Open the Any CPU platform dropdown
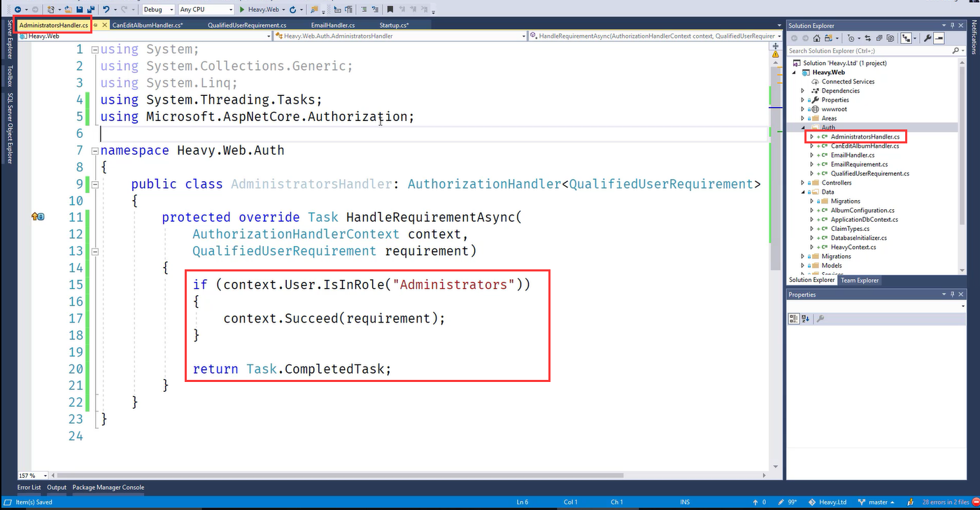 click(206, 9)
